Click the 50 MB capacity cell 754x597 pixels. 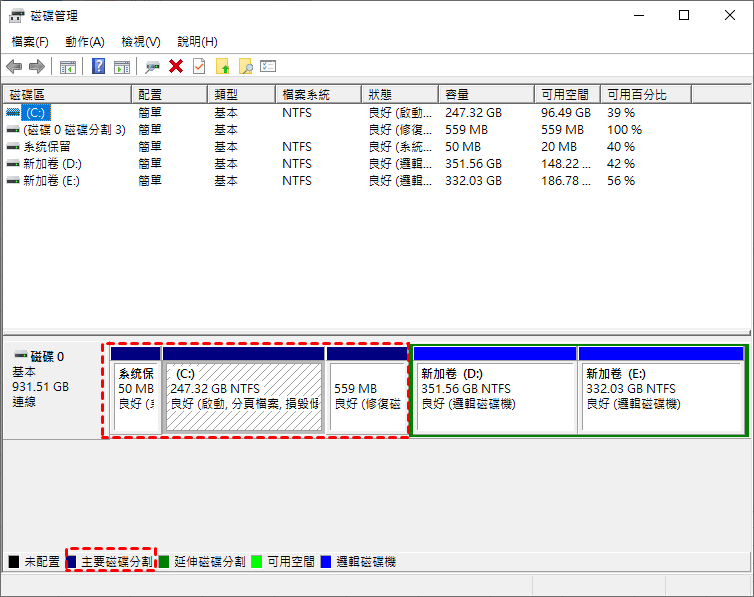[463, 147]
